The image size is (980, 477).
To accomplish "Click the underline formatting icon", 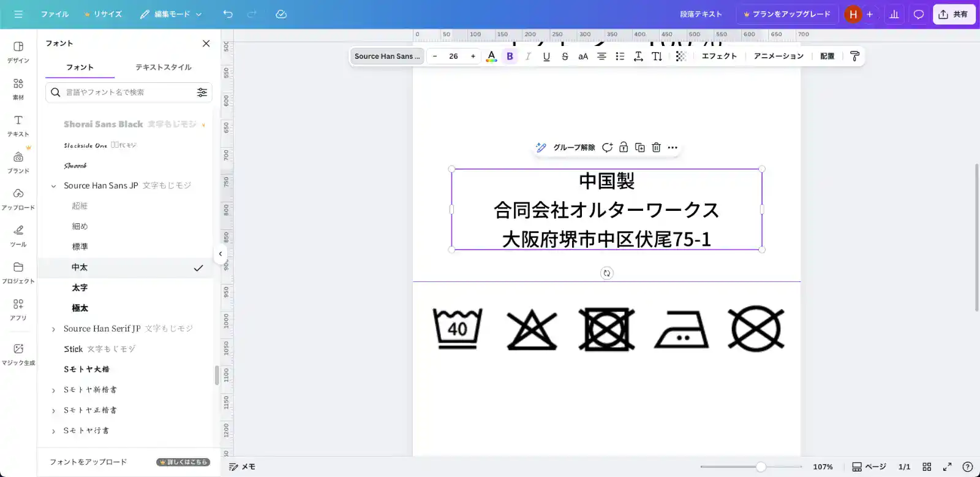I will pos(546,56).
